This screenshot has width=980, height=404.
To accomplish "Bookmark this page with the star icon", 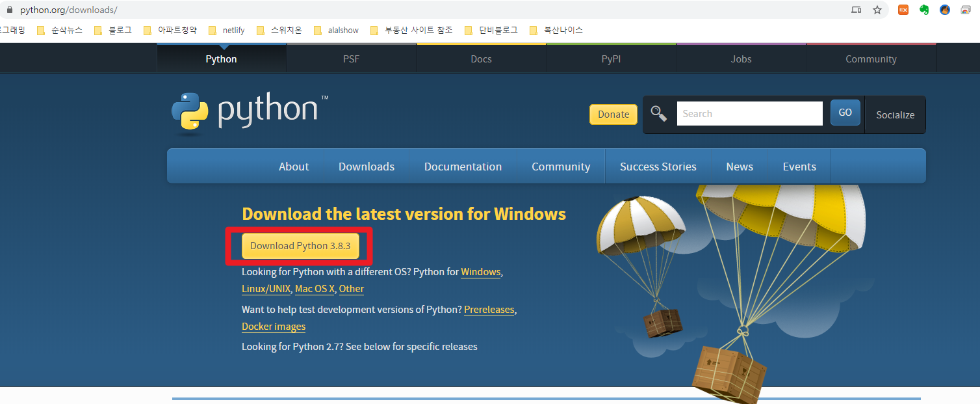I will point(877,10).
